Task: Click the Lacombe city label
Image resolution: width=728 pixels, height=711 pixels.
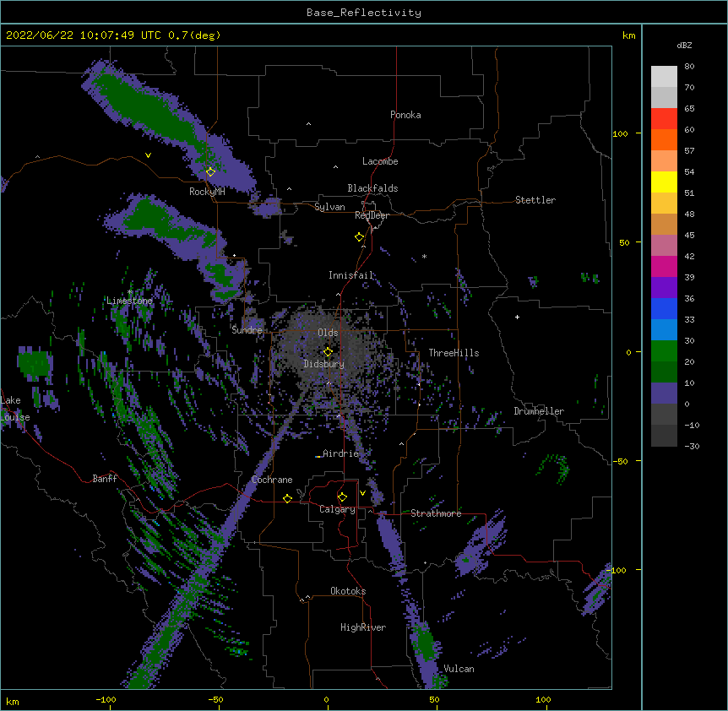Action: click(x=380, y=161)
